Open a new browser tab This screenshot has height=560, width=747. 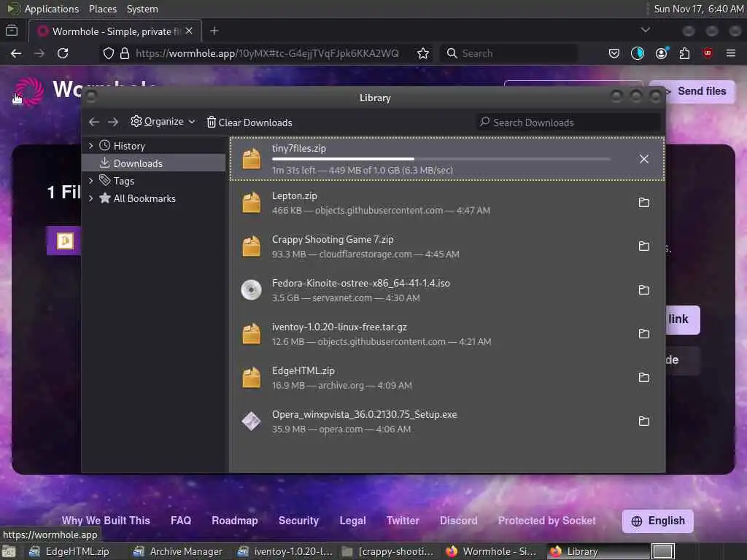point(214,31)
